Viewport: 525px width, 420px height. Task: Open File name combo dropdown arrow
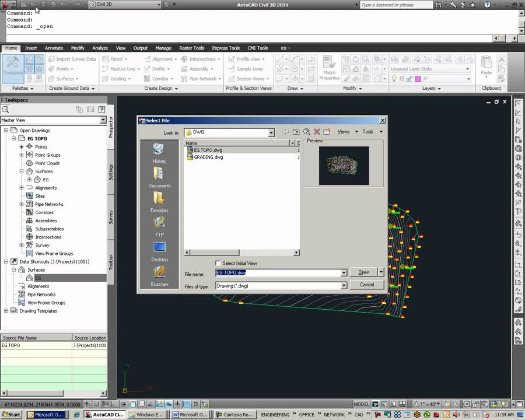344,273
